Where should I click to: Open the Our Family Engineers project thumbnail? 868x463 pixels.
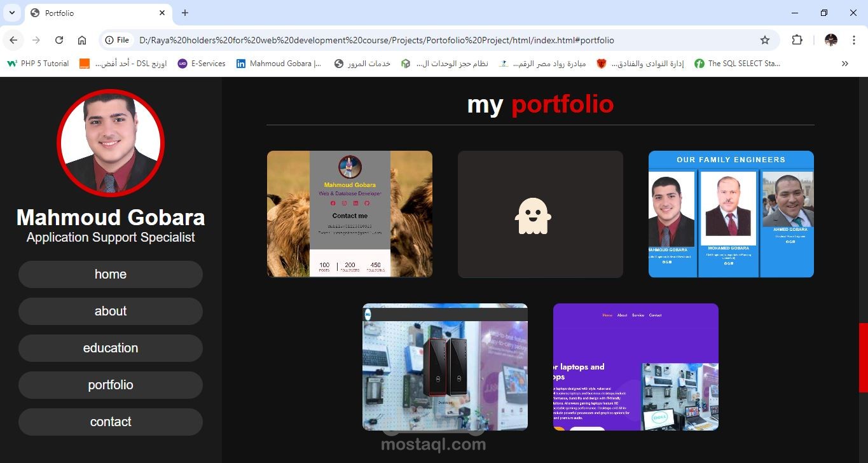(x=731, y=214)
